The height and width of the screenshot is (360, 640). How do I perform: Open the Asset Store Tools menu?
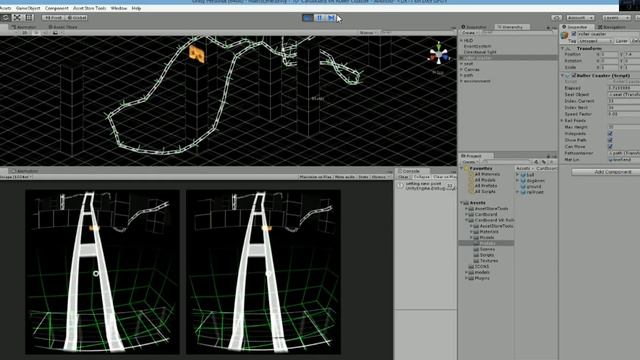pos(89,8)
